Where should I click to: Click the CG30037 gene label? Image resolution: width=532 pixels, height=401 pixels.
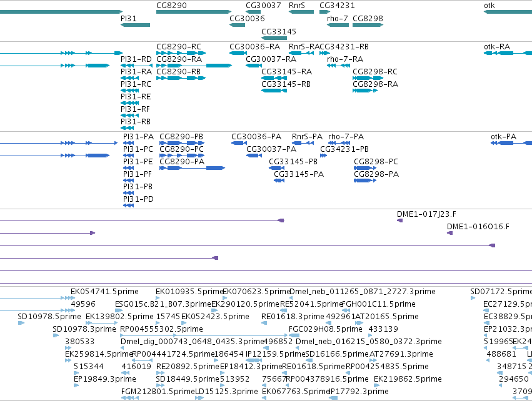[x=263, y=6]
